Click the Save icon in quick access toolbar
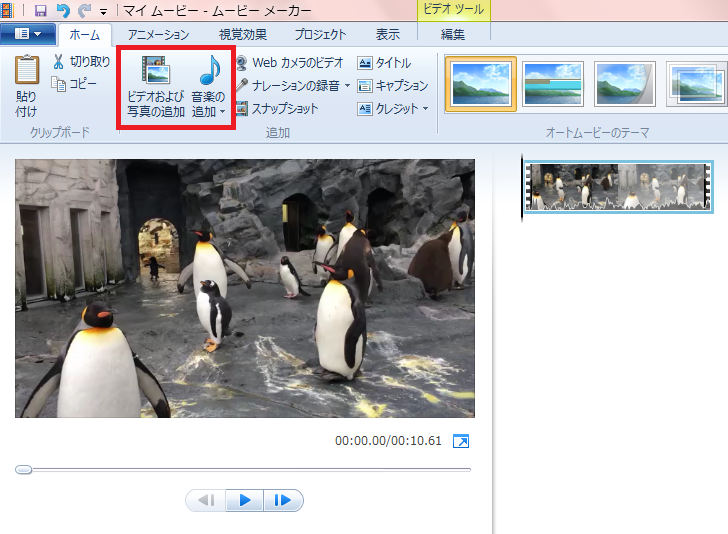Viewport: 728px width, 534px height. pos(41,10)
